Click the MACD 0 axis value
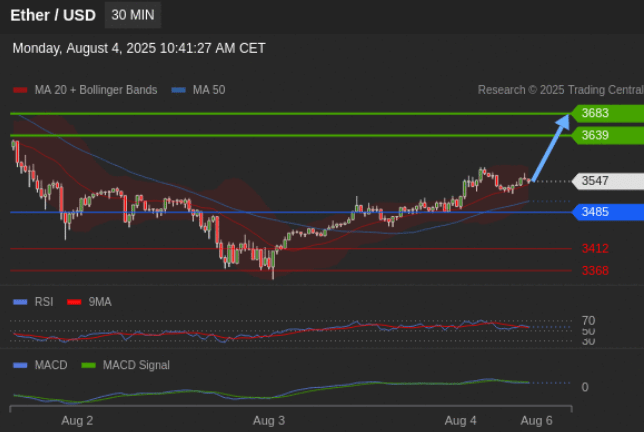This screenshot has width=644, height=432. coord(585,387)
